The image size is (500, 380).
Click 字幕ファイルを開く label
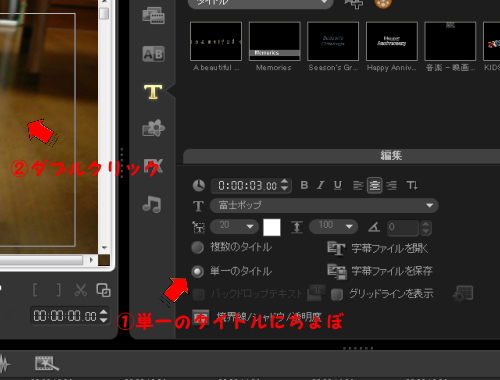pos(390,248)
